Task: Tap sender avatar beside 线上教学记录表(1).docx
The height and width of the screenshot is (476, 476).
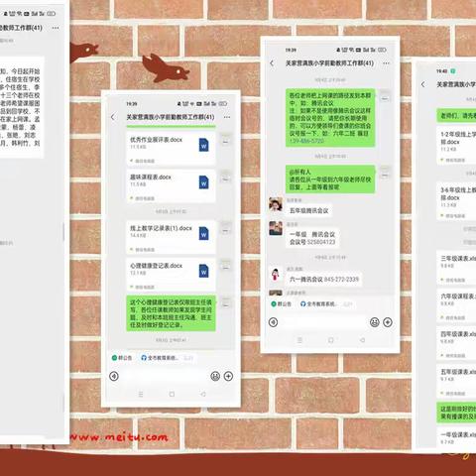Action: (226, 227)
